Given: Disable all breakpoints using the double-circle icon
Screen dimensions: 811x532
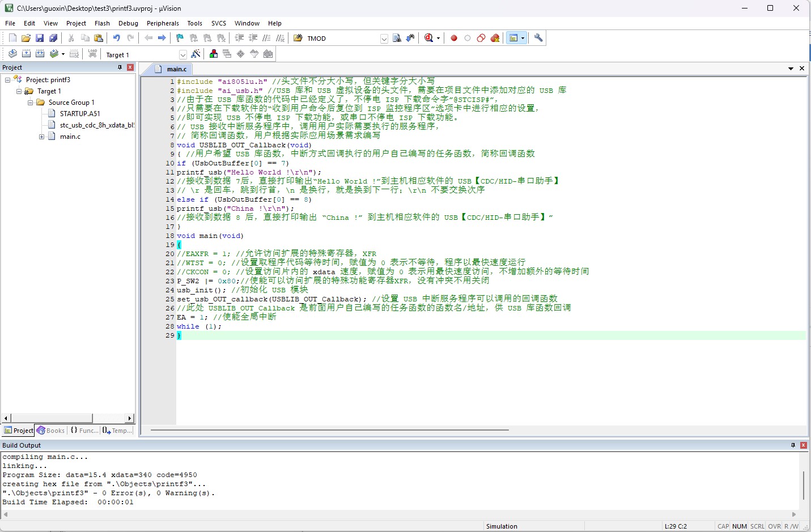Looking at the screenshot, I should (x=481, y=38).
